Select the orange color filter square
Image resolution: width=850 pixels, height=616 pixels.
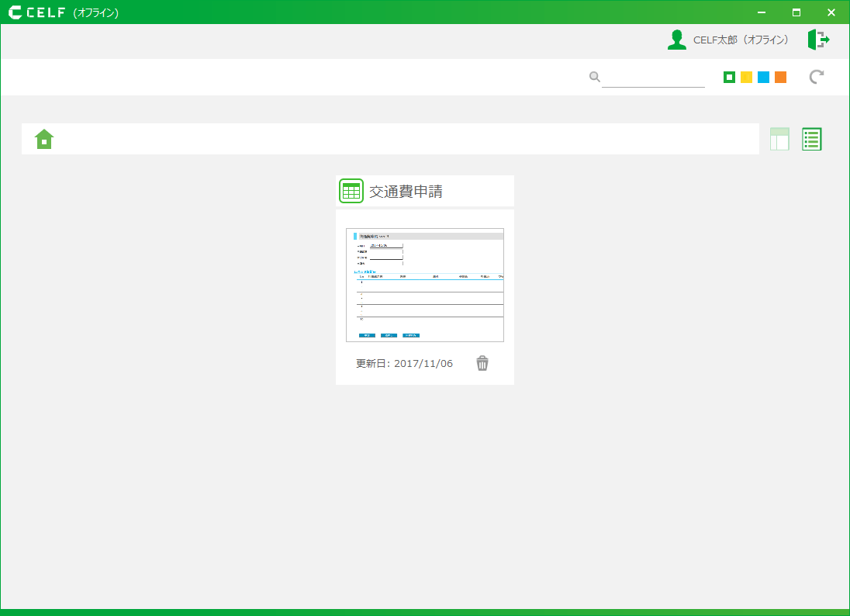pyautogui.click(x=780, y=78)
